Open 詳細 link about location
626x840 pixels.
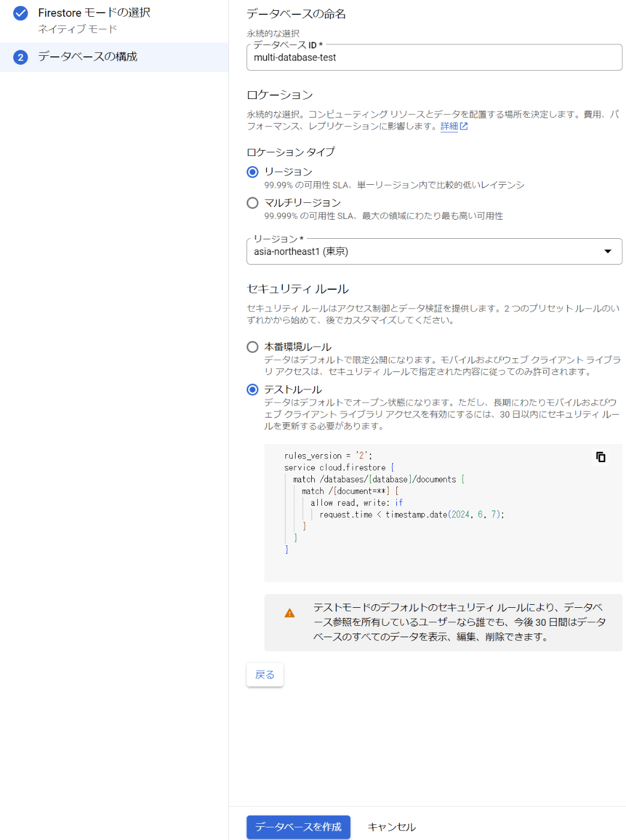pos(449,126)
